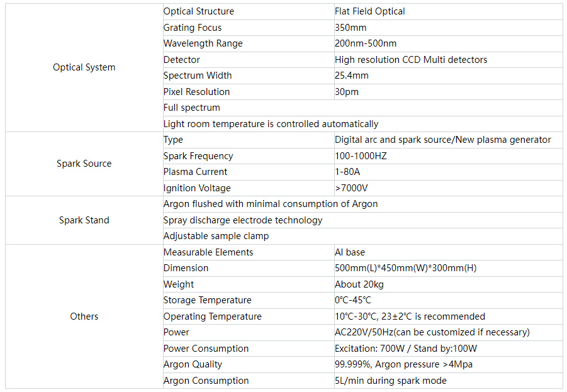Click the Grating Focus label
This screenshot has width=567, height=392.
click(193, 28)
